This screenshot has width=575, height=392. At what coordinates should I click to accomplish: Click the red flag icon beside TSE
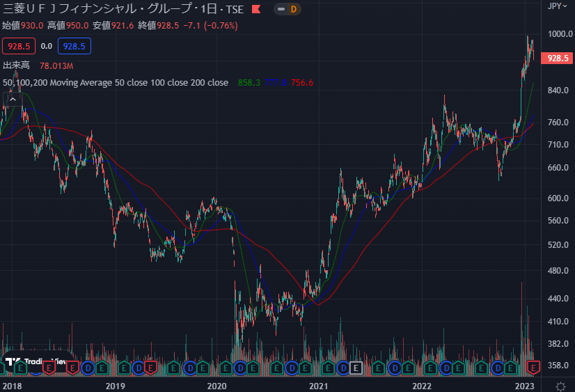258,9
